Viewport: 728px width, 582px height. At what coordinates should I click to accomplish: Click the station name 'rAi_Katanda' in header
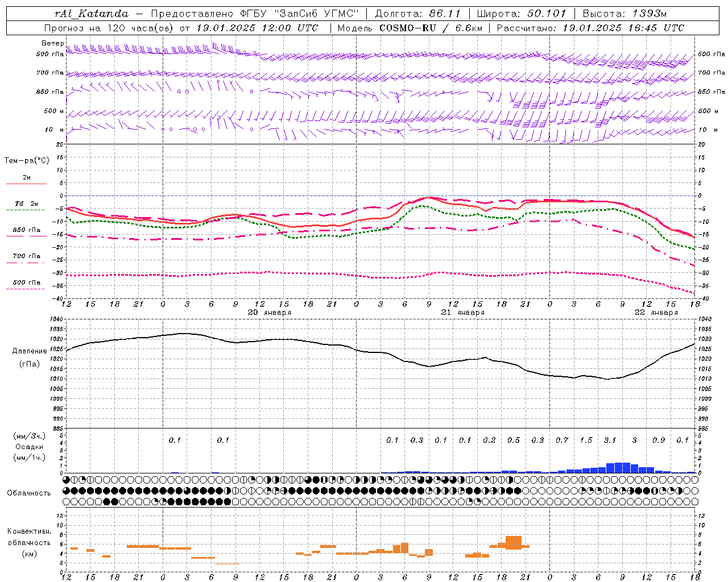coord(92,14)
